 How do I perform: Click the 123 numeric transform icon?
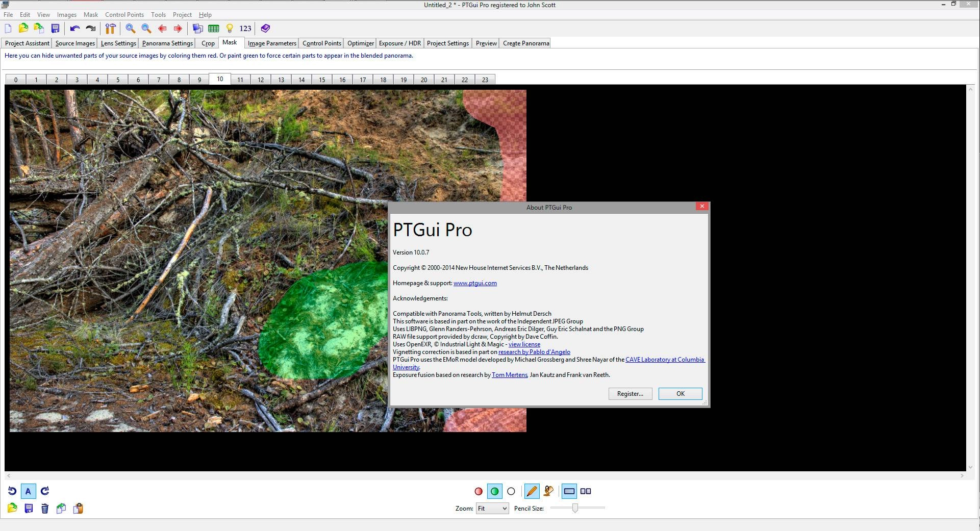245,29
